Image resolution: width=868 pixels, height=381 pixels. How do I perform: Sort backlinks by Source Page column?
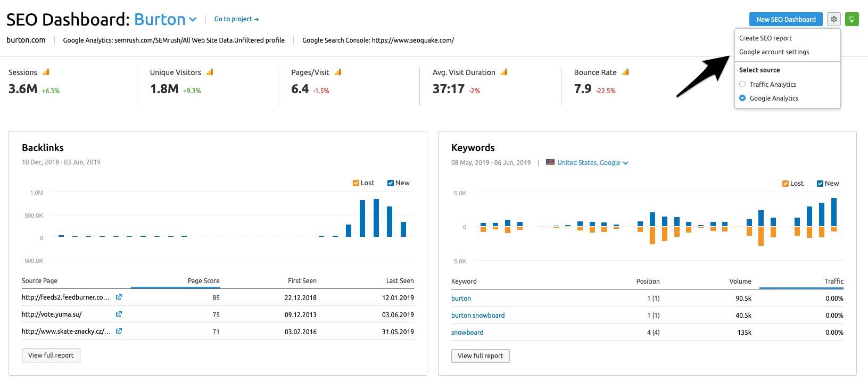tap(39, 281)
